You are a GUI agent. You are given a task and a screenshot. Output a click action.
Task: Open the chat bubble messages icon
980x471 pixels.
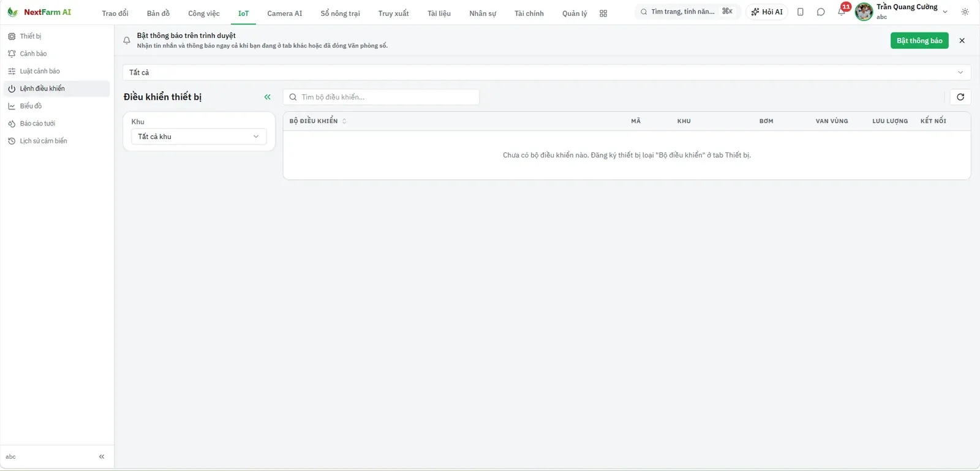[821, 12]
